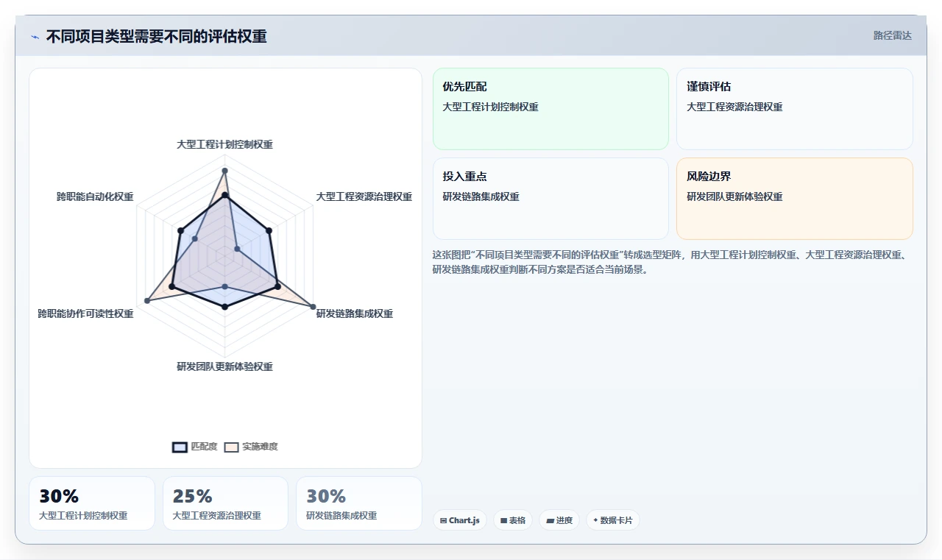Click the 表格 tag chip

point(513,520)
